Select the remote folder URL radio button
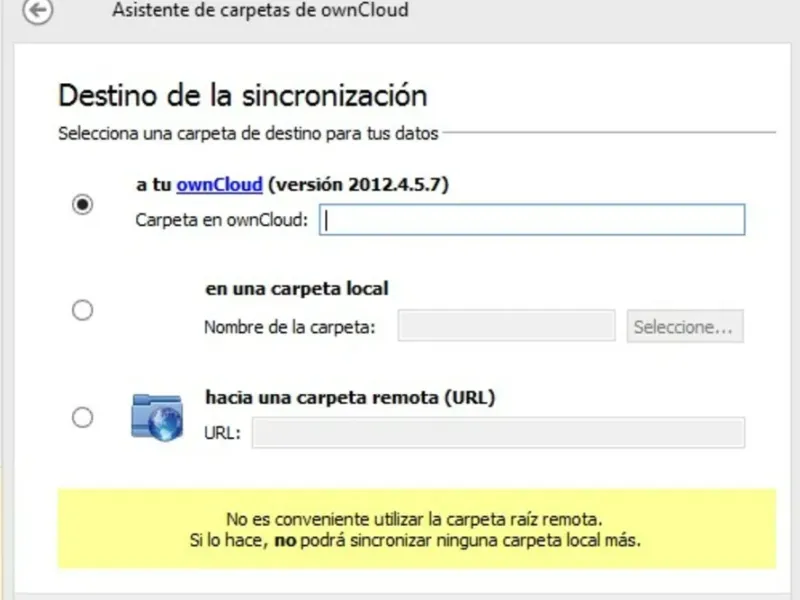Screen dimensions: 800x600 pos(82,417)
